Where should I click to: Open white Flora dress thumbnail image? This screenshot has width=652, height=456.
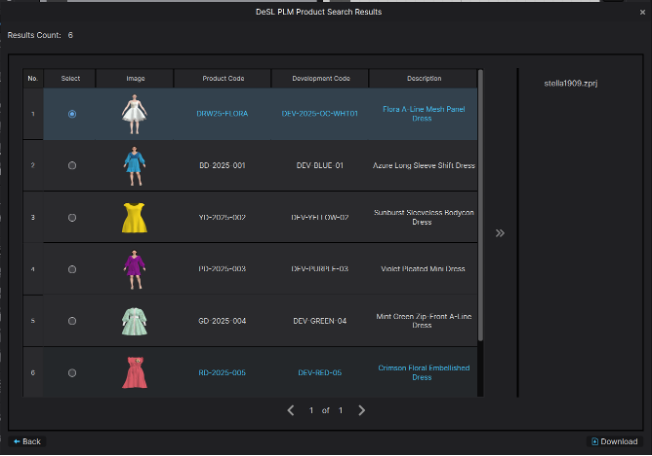click(135, 113)
